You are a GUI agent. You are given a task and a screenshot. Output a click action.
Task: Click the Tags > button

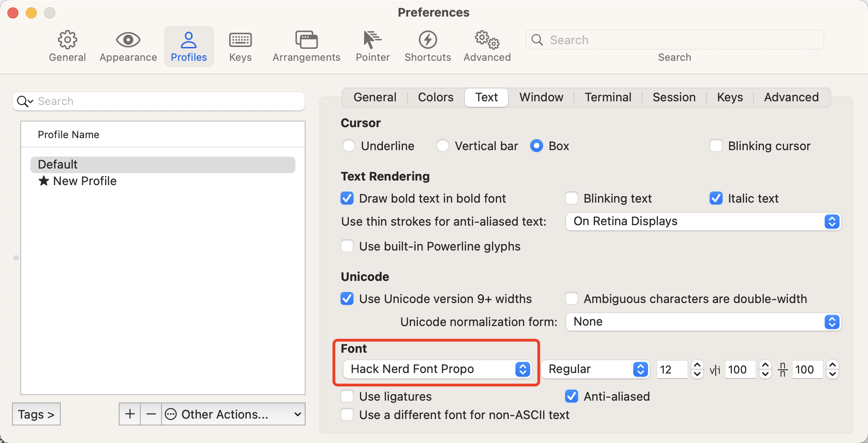click(36, 414)
